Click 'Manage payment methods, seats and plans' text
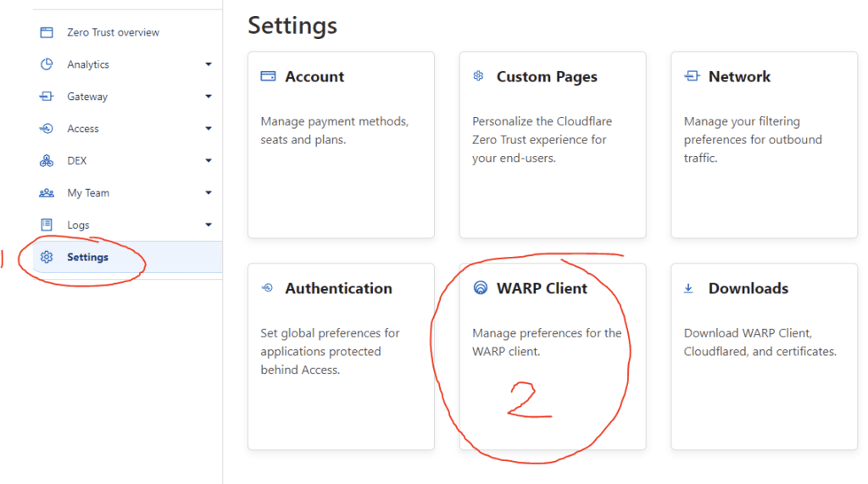 pos(335,131)
